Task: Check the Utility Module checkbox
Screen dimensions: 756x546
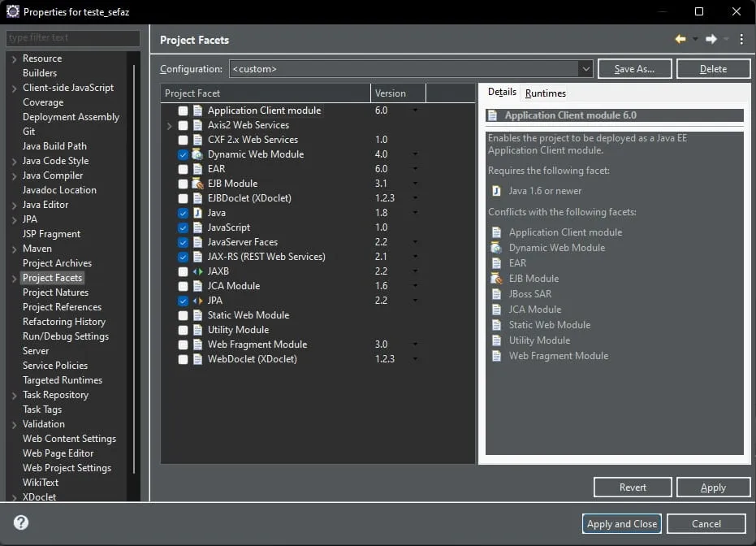Action: tap(183, 330)
